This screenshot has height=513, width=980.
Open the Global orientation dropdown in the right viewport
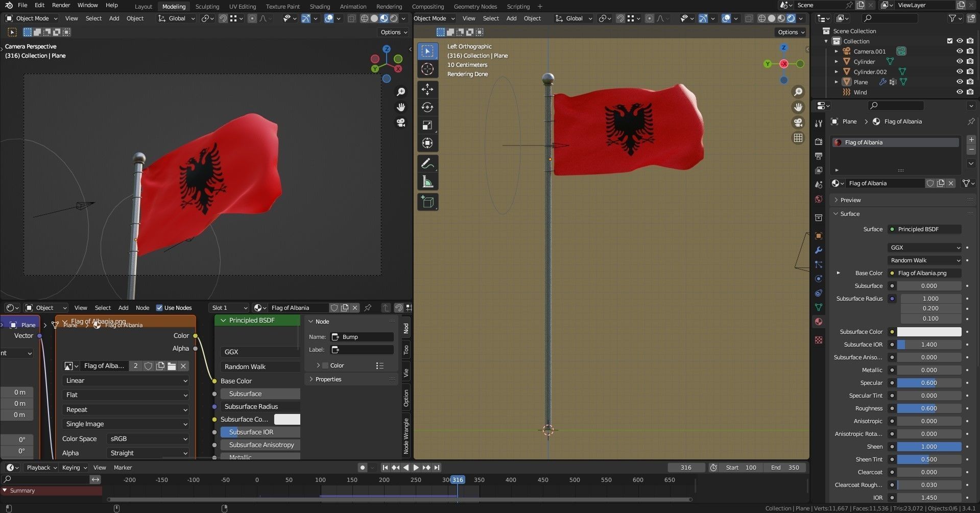[574, 18]
